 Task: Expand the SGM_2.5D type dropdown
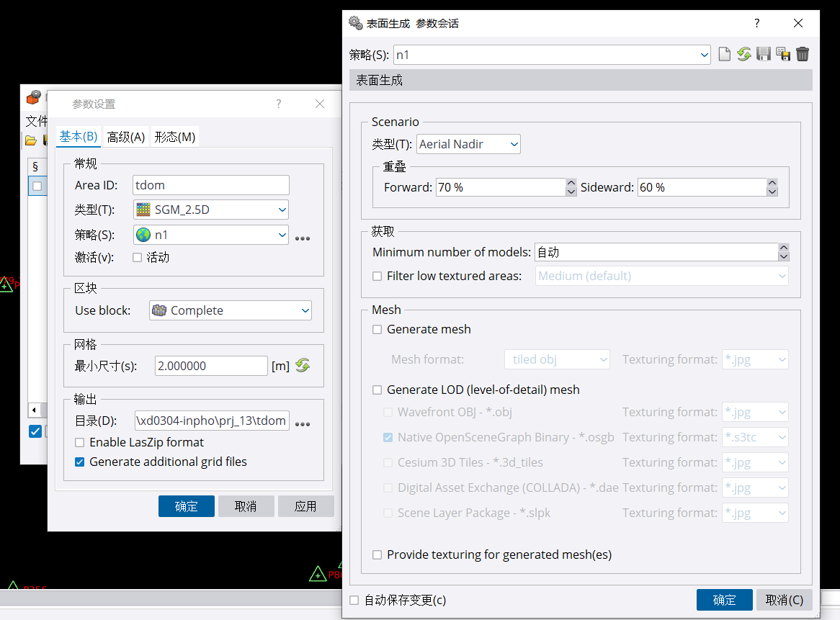click(x=211, y=210)
